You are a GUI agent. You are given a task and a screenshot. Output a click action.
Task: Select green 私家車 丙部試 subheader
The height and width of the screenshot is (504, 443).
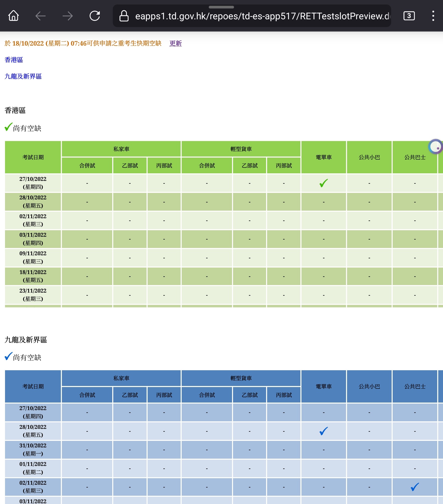click(164, 166)
